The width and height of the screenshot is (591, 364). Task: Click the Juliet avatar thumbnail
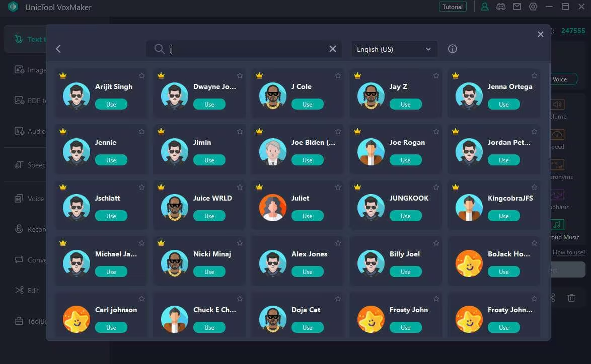pyautogui.click(x=272, y=208)
